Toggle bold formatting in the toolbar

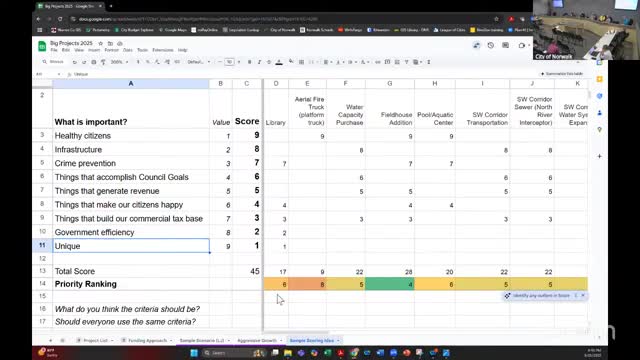[x=249, y=62]
